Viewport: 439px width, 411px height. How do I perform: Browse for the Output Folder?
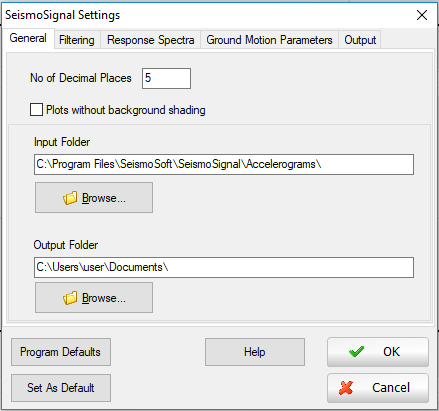coord(94,298)
